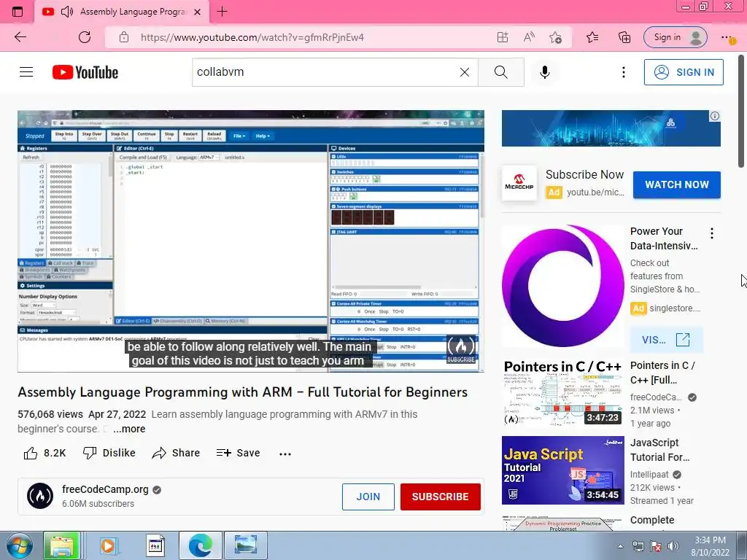Share the video
This screenshot has height=560, width=747.
pos(176,453)
